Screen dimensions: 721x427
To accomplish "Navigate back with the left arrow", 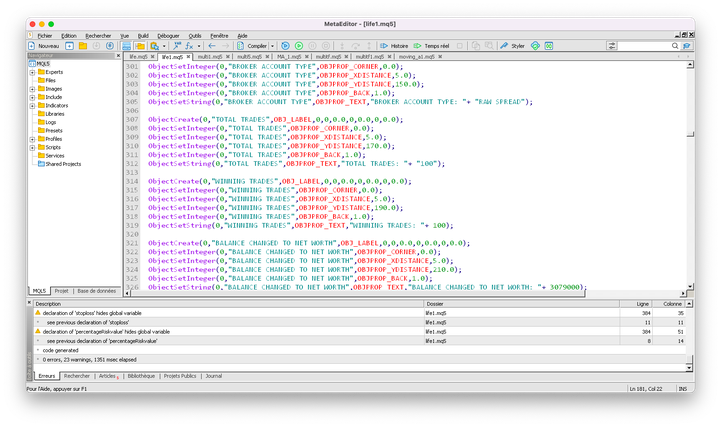I will (212, 46).
